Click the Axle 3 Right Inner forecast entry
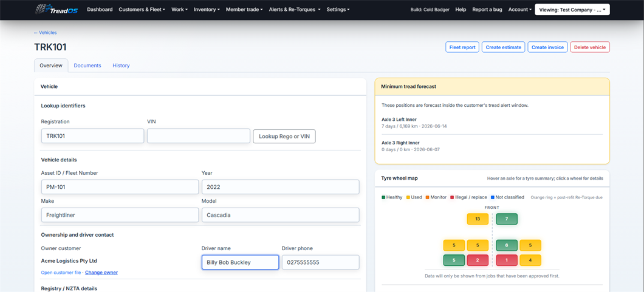 click(492, 146)
